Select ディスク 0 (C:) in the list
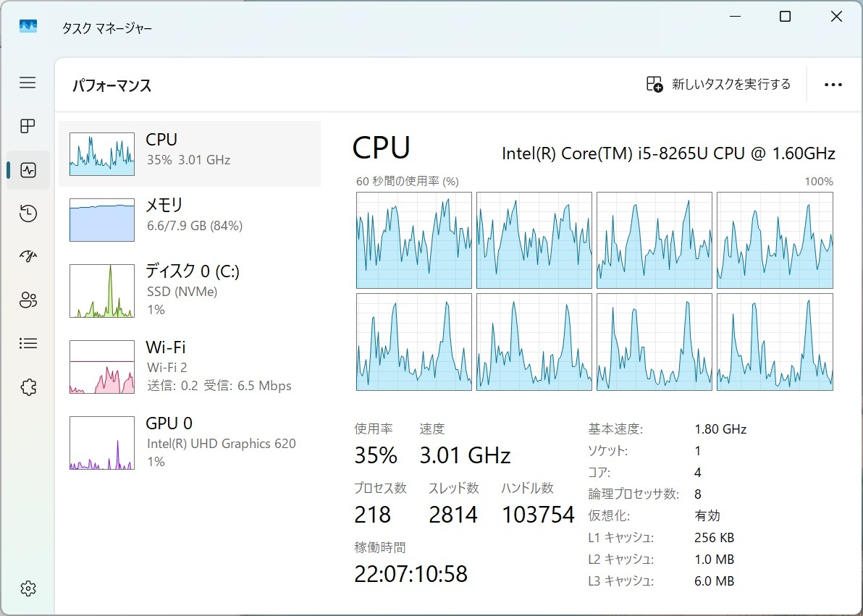Image resolution: width=863 pixels, height=616 pixels. (190, 290)
